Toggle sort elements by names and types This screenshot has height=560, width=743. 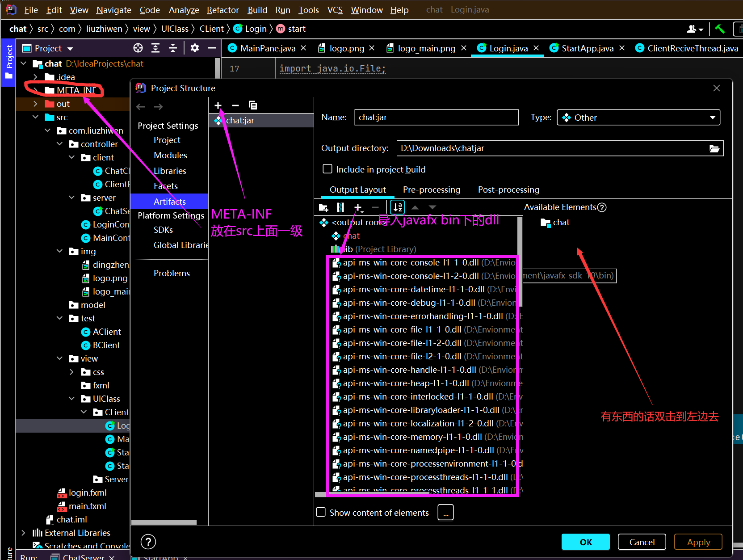397,207
